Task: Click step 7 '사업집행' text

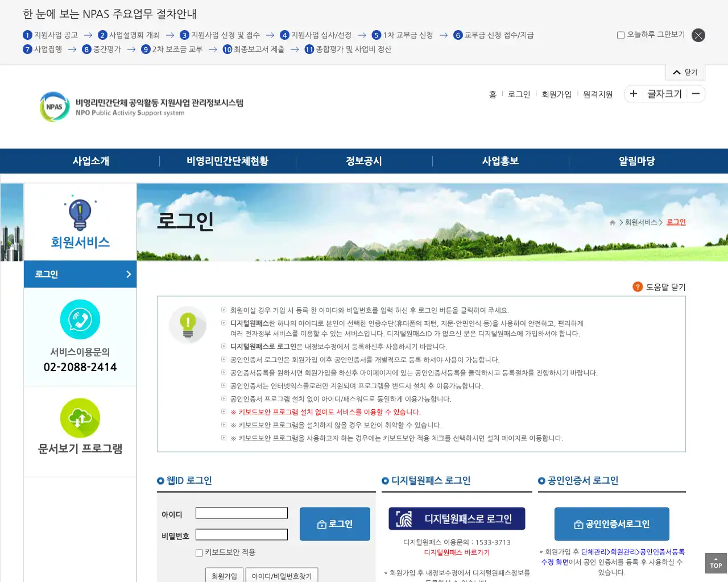Action: (x=48, y=49)
